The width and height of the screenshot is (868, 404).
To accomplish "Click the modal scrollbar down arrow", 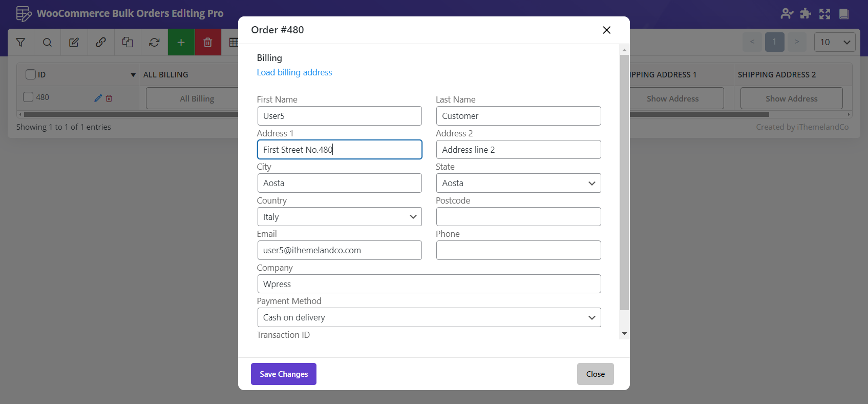I will tap(624, 334).
